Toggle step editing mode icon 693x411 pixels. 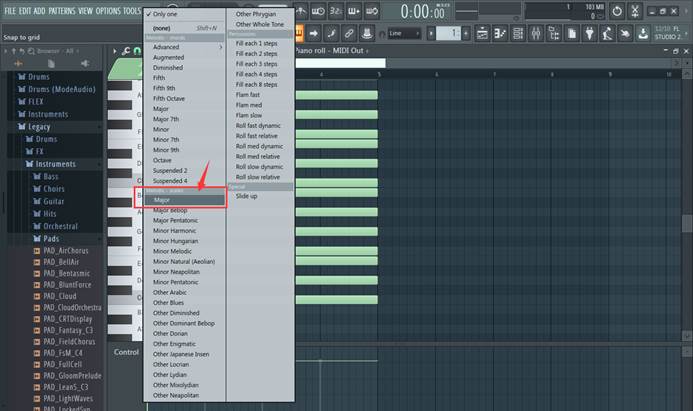click(354, 11)
